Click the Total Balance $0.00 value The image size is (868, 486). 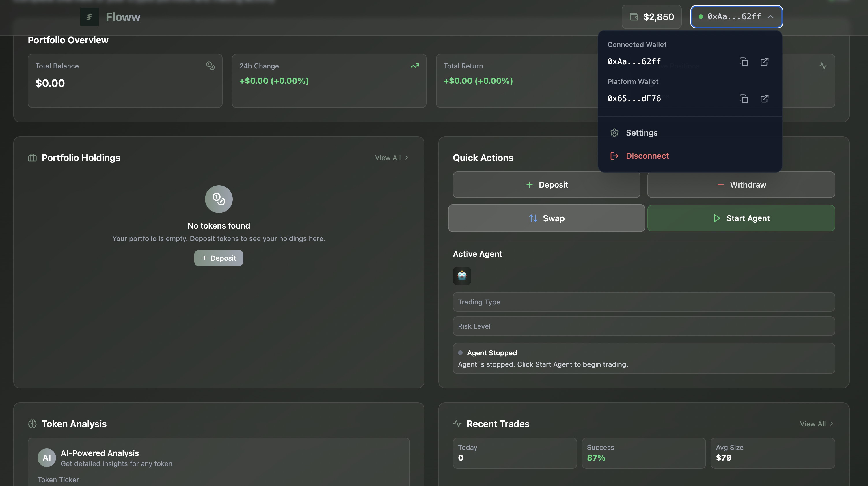[50, 83]
